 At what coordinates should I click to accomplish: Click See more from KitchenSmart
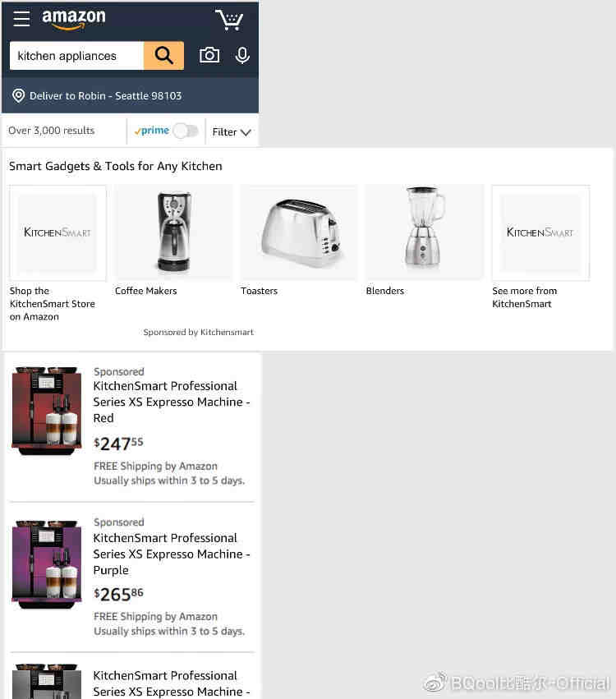[x=524, y=297]
